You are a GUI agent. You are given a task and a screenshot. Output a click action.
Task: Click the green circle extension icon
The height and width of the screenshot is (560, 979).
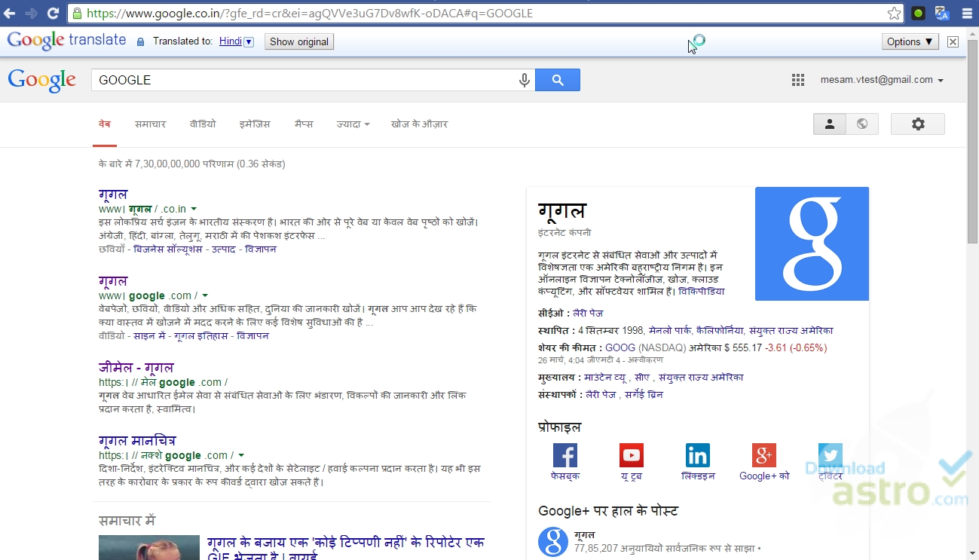pos(918,13)
